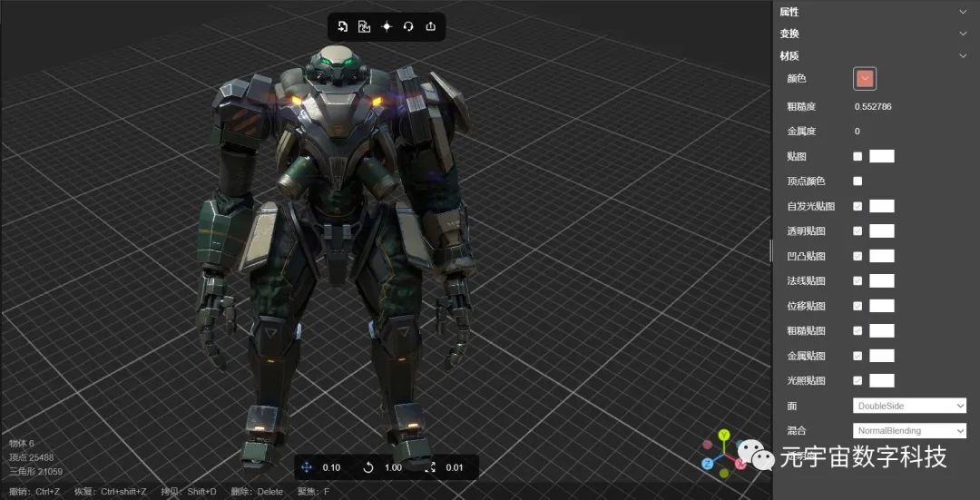Click the 金属度 value 0

[857, 132]
